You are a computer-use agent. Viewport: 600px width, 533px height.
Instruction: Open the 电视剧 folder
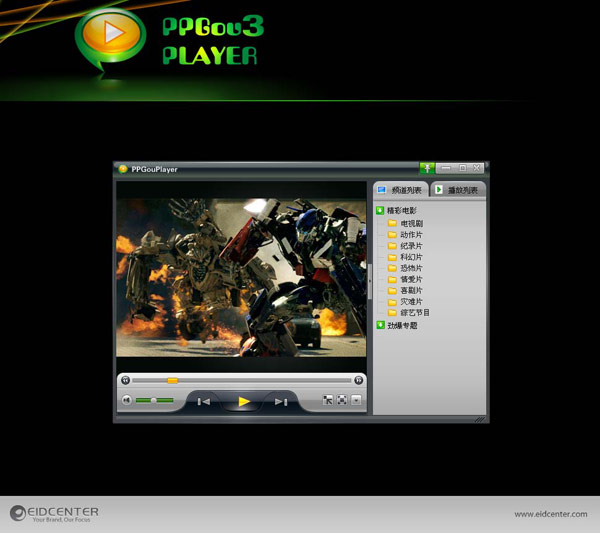pyautogui.click(x=405, y=223)
